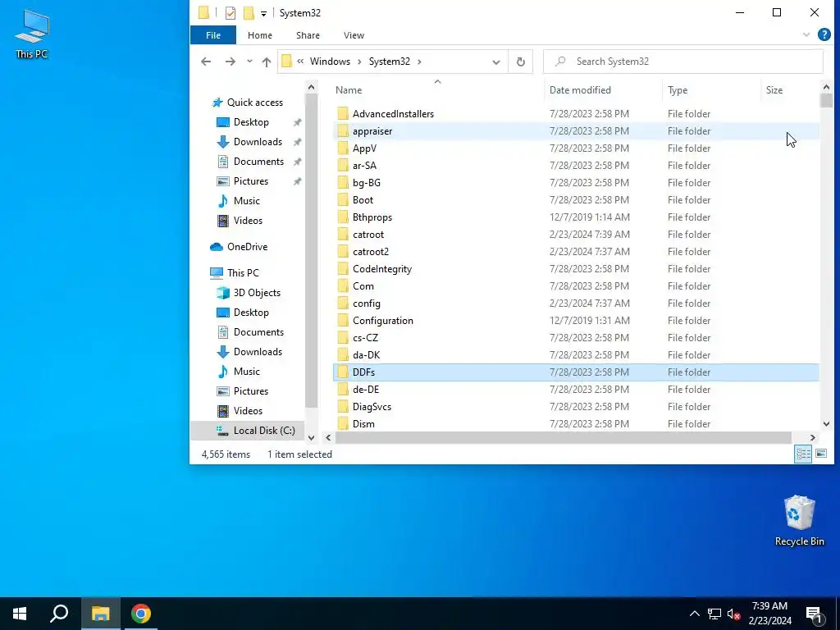
Task: Select Quick access in navigation pane
Action: [255, 103]
